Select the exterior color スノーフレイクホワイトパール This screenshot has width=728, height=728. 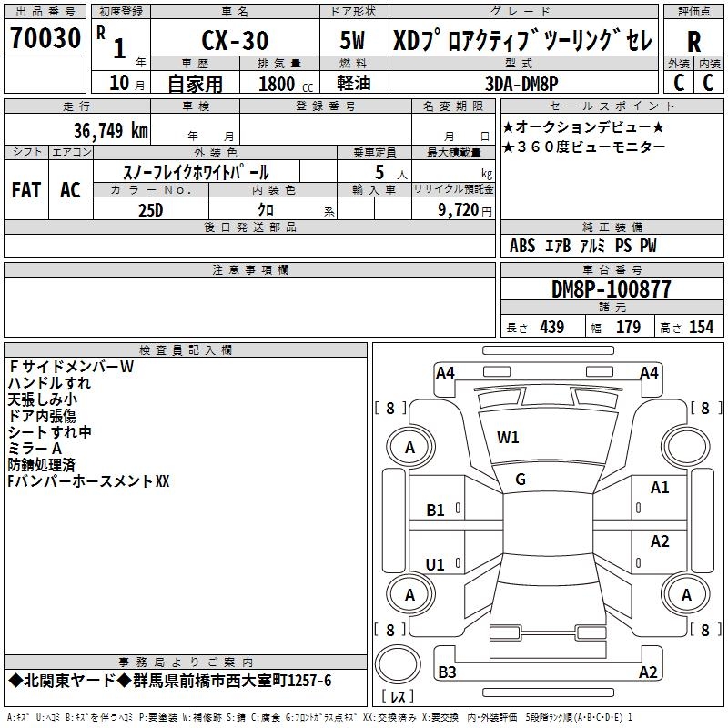point(196,172)
